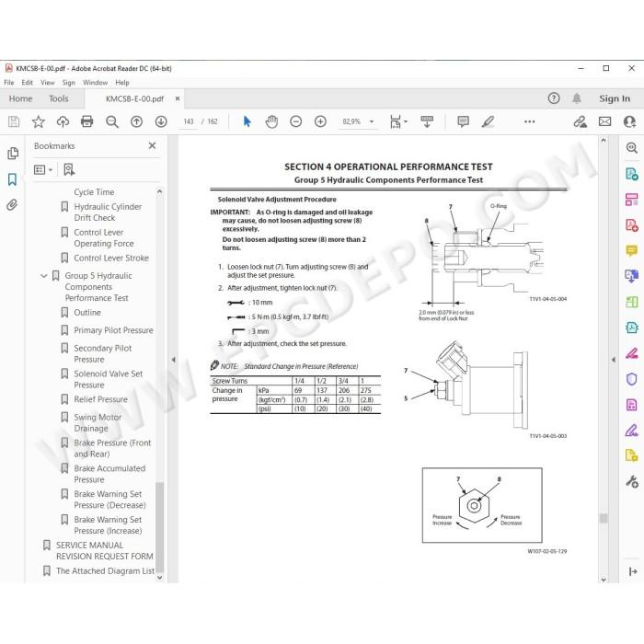
Task: Toggle the bookmarks panel icon
Action: coord(12,179)
